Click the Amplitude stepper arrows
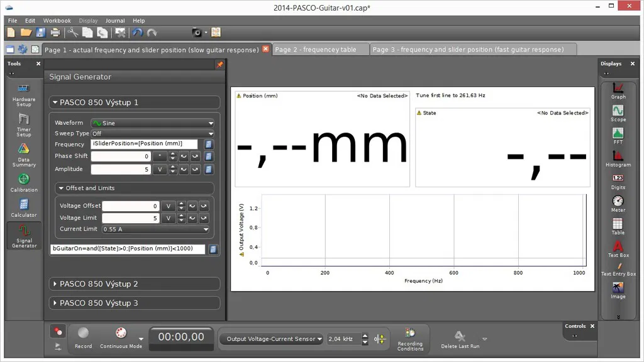The height and width of the screenshot is (362, 644). pyautogui.click(x=172, y=169)
